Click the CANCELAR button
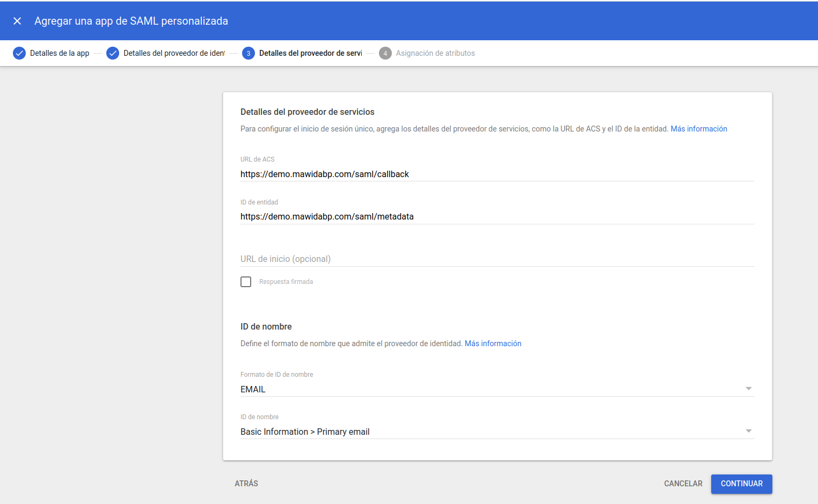 pyautogui.click(x=683, y=484)
